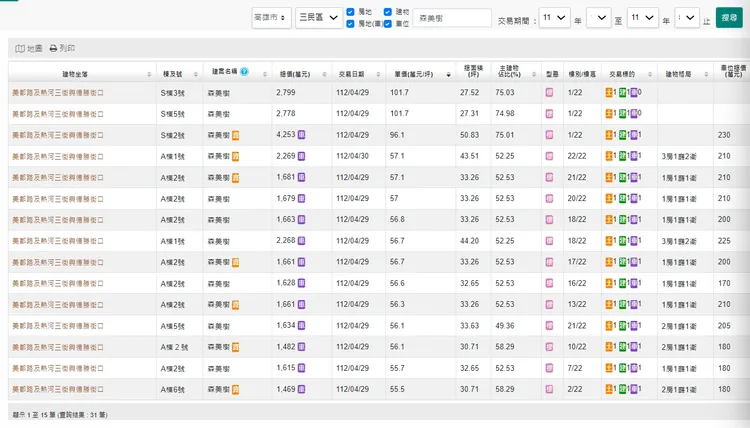Toggle the 建物 checkbox

point(388,12)
